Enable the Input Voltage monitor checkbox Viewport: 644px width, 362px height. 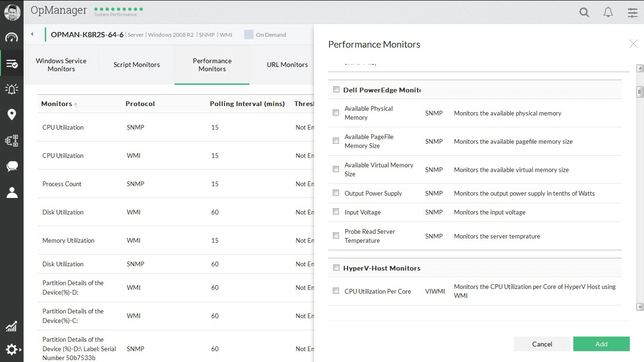(x=336, y=212)
